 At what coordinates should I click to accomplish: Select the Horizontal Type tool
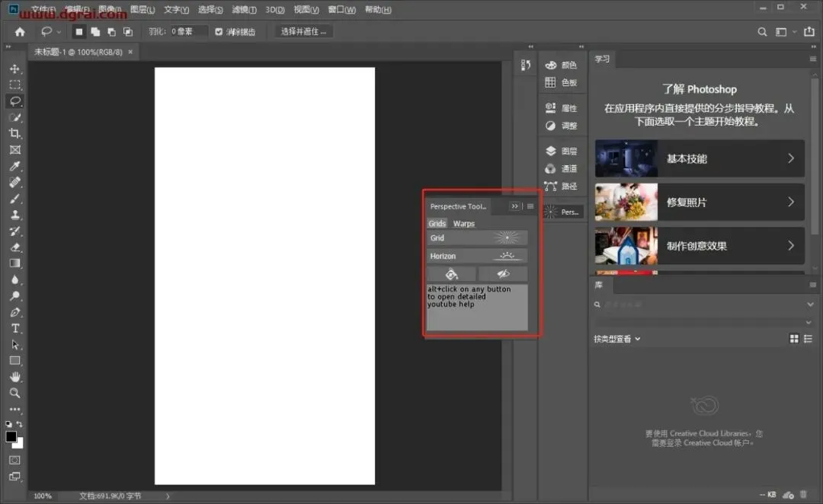[14, 328]
